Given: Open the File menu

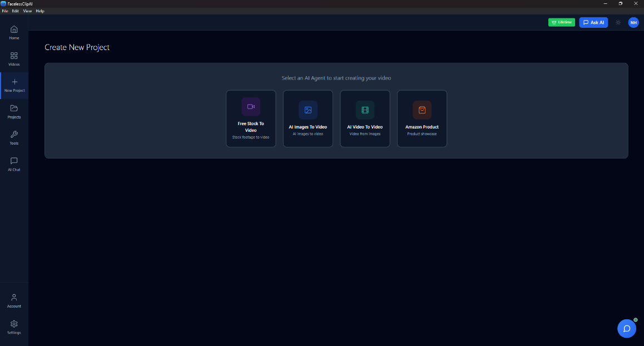Looking at the screenshot, I should [5, 11].
